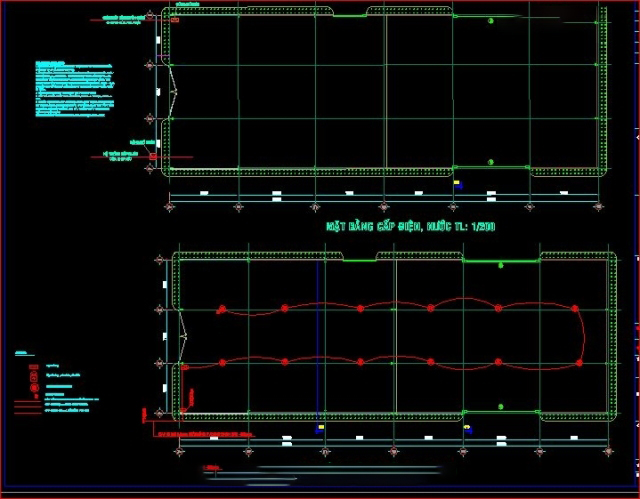
Task: Click the blue-yellow marker below the top plan
Action: click(x=458, y=184)
